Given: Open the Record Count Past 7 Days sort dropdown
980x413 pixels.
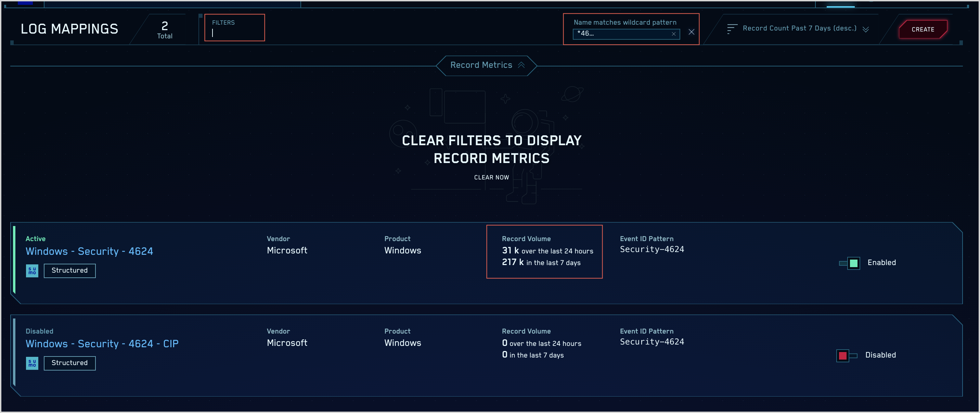Looking at the screenshot, I should (799, 28).
